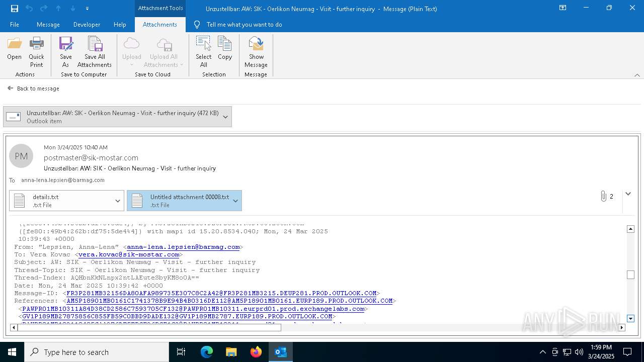Click Save As for attachment
The width and height of the screenshot is (644, 362).
pos(66,51)
